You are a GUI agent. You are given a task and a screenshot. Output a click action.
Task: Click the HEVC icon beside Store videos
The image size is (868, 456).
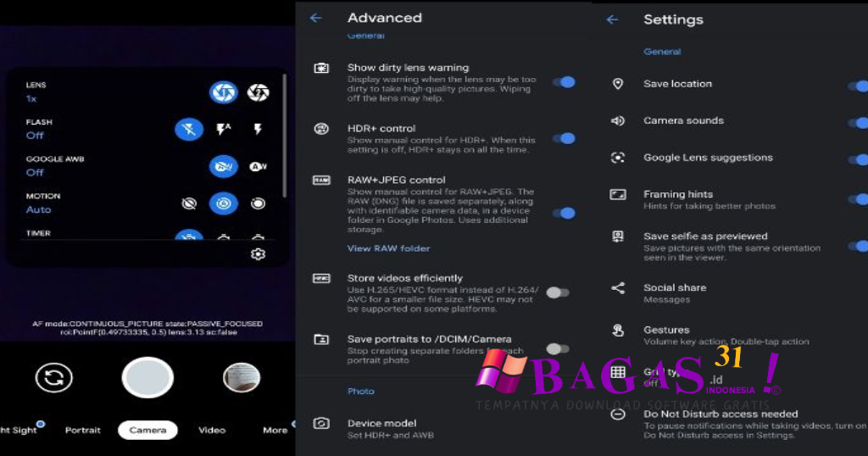pos(321,278)
